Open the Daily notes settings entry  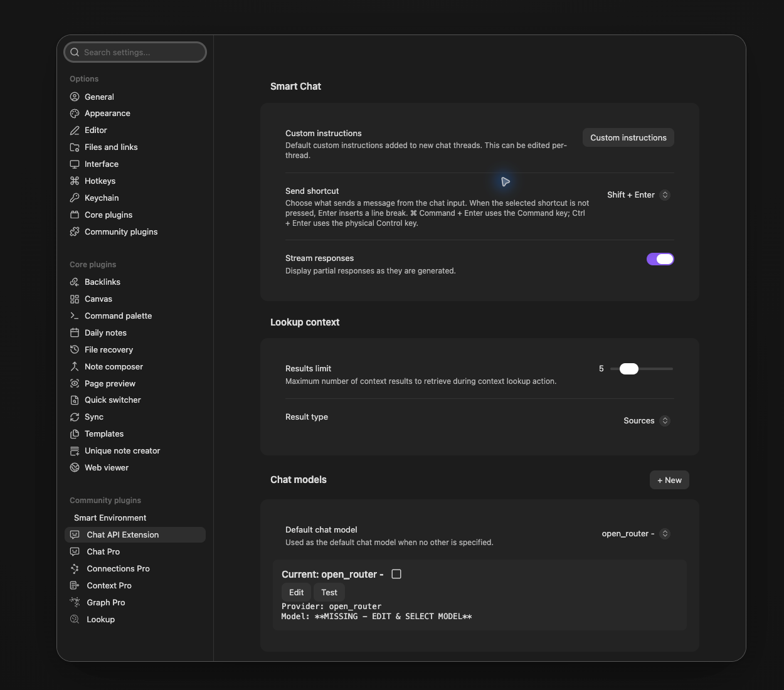(135, 333)
